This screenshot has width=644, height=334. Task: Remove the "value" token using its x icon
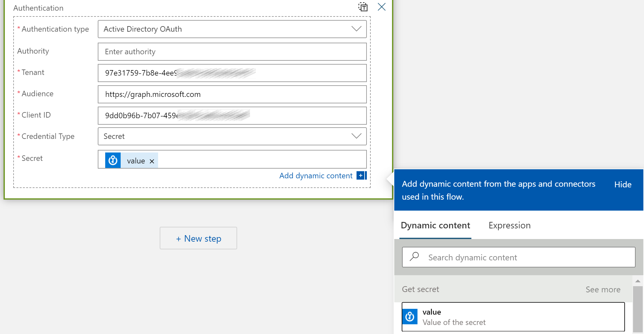click(152, 161)
